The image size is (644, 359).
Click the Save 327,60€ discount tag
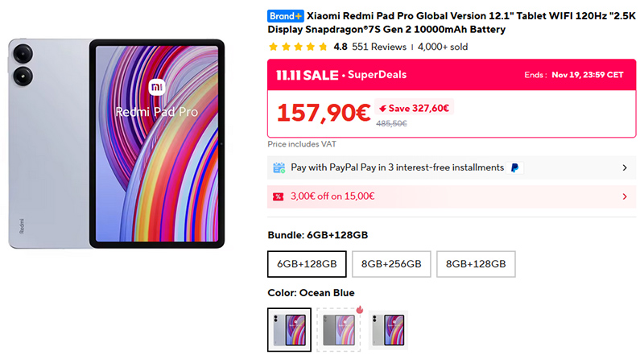(415, 108)
